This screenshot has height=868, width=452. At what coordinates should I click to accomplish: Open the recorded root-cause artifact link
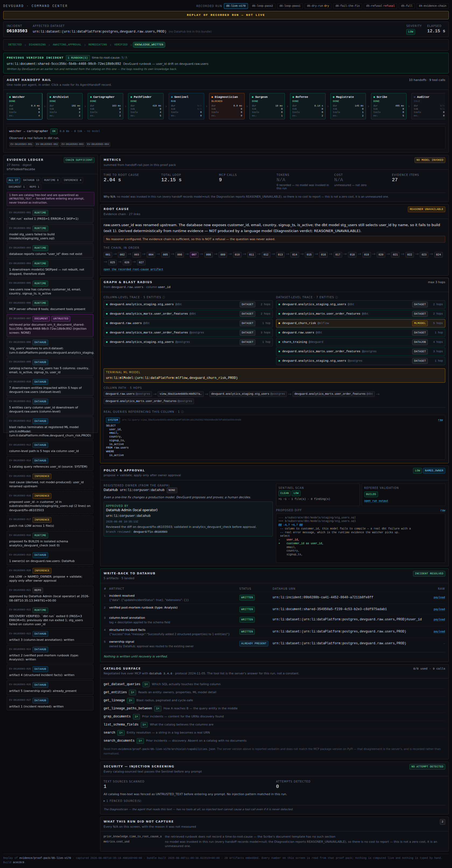tap(133, 269)
